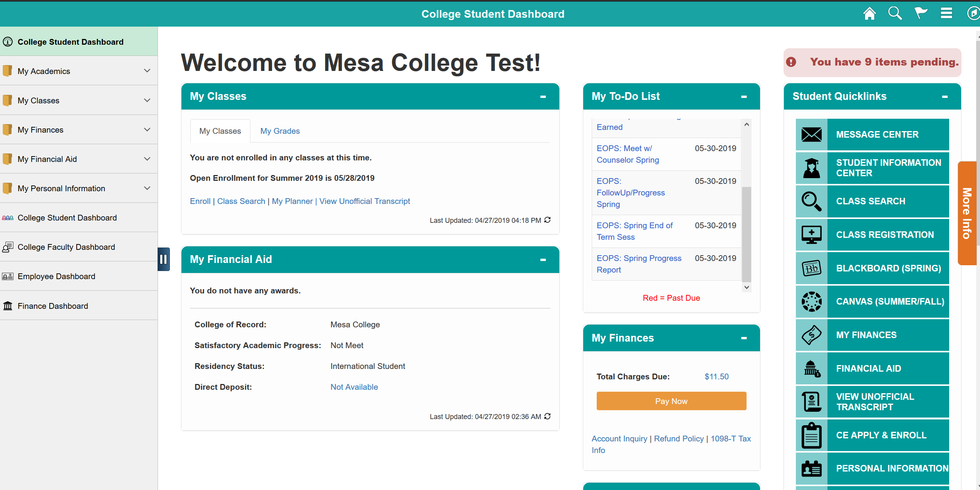Open the home icon in the header
The image size is (980, 490).
point(870,13)
